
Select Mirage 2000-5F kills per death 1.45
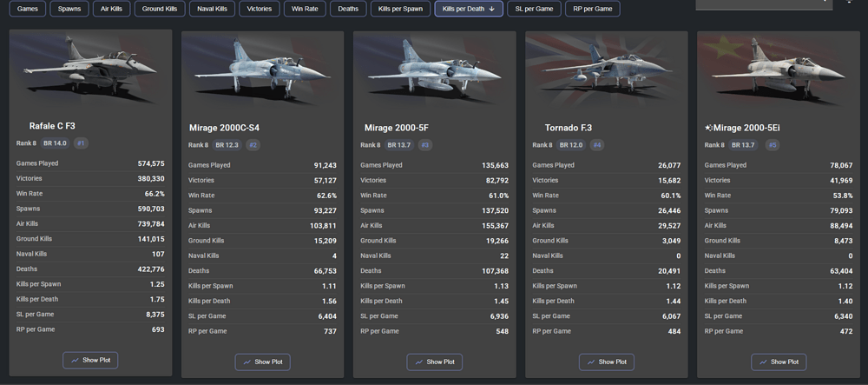click(x=502, y=302)
